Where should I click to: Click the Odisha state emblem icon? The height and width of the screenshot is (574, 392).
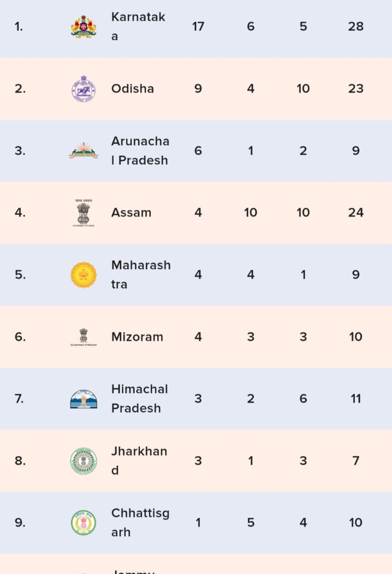pos(83,89)
